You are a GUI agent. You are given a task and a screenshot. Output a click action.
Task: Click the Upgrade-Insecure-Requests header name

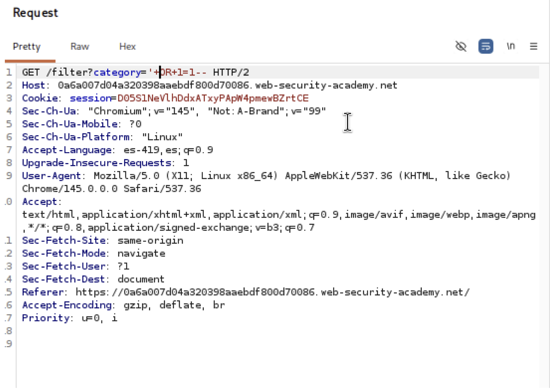click(x=96, y=163)
